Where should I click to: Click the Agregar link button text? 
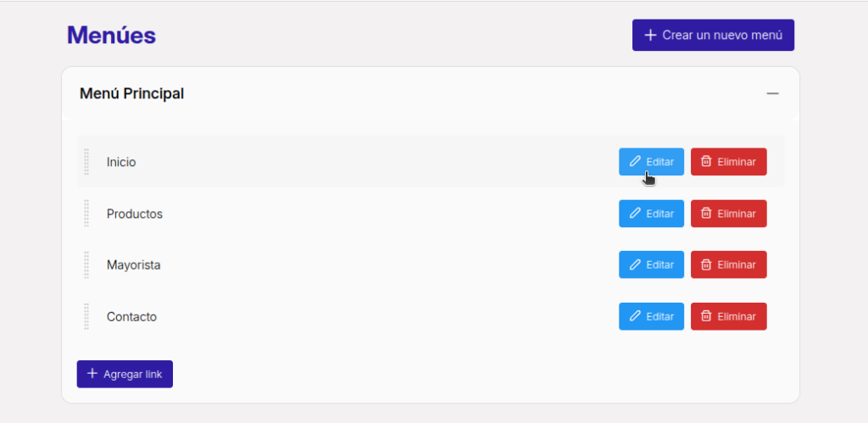pyautogui.click(x=133, y=375)
